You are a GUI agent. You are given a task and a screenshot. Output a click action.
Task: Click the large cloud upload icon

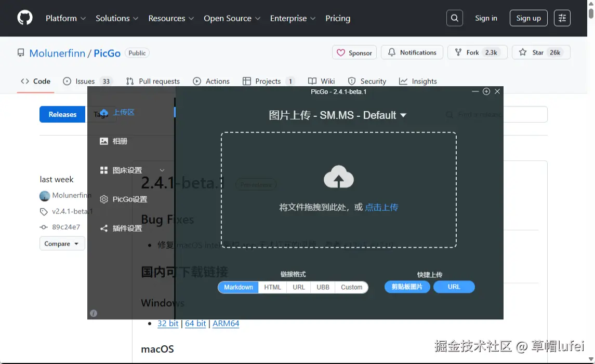coord(338,177)
